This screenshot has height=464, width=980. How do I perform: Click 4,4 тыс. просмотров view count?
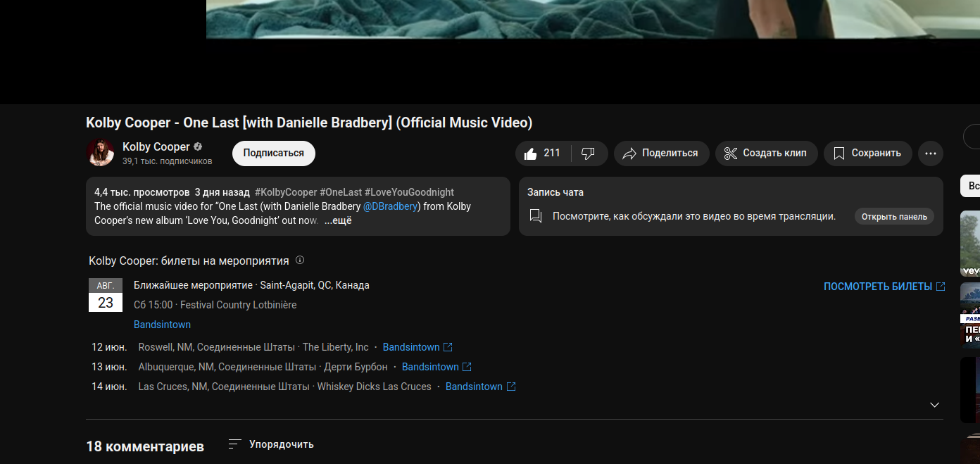(142, 192)
